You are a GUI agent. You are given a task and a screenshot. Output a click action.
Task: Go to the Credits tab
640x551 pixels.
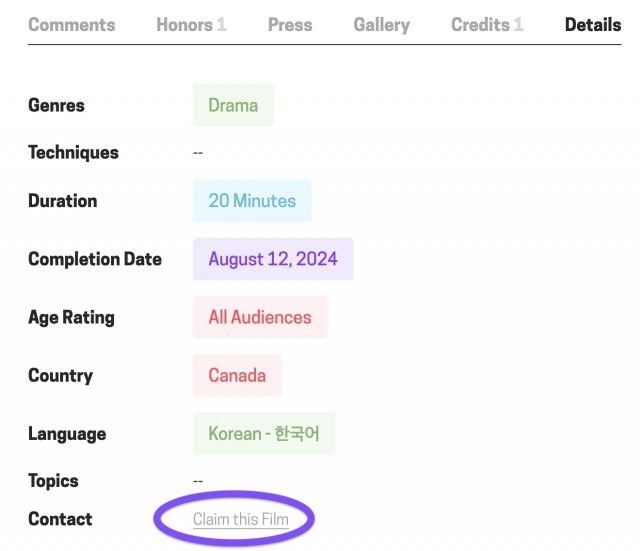pyautogui.click(x=487, y=25)
